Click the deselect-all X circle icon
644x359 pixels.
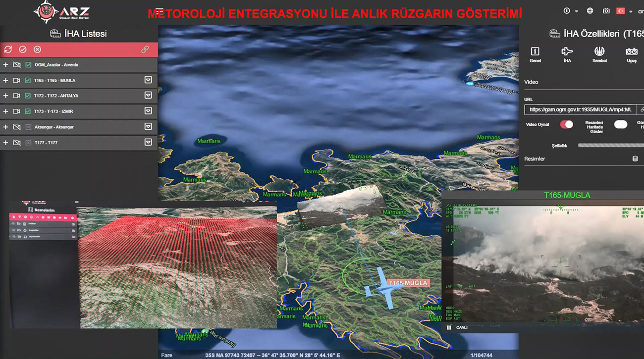click(37, 50)
